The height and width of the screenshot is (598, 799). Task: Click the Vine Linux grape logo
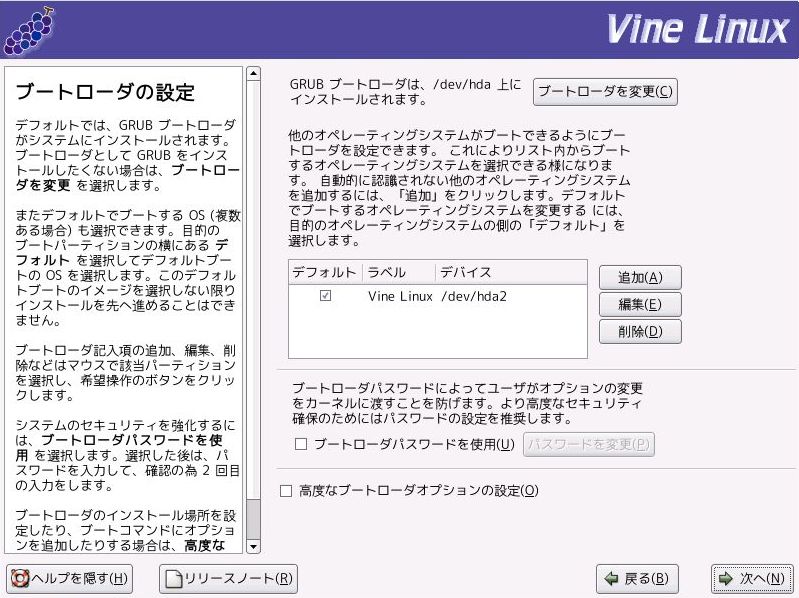click(x=29, y=31)
